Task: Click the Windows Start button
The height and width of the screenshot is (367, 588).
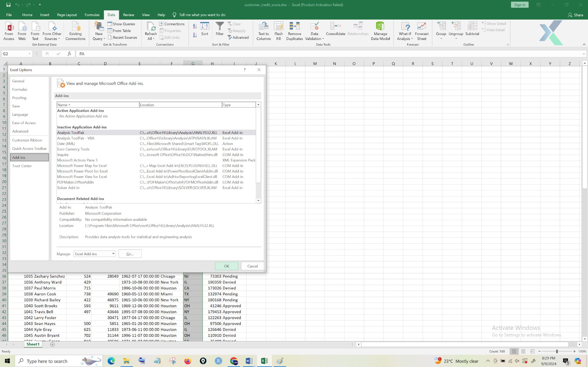Action: (7, 361)
